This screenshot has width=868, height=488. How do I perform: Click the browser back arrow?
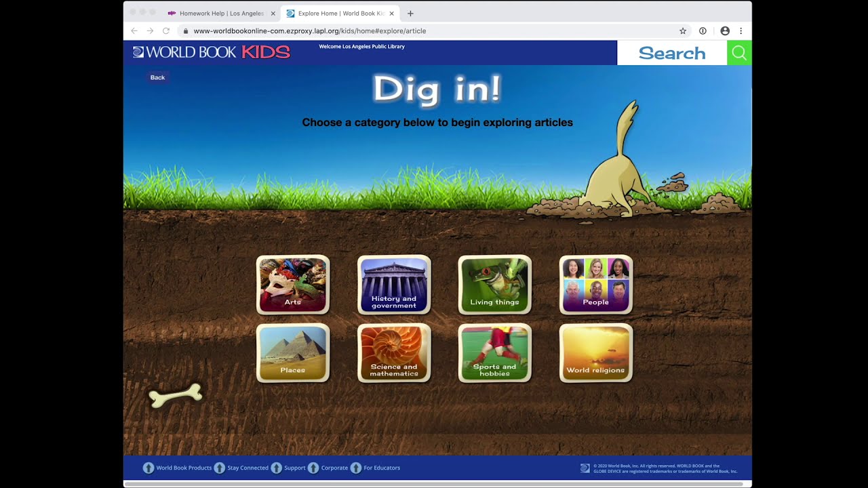point(134,30)
